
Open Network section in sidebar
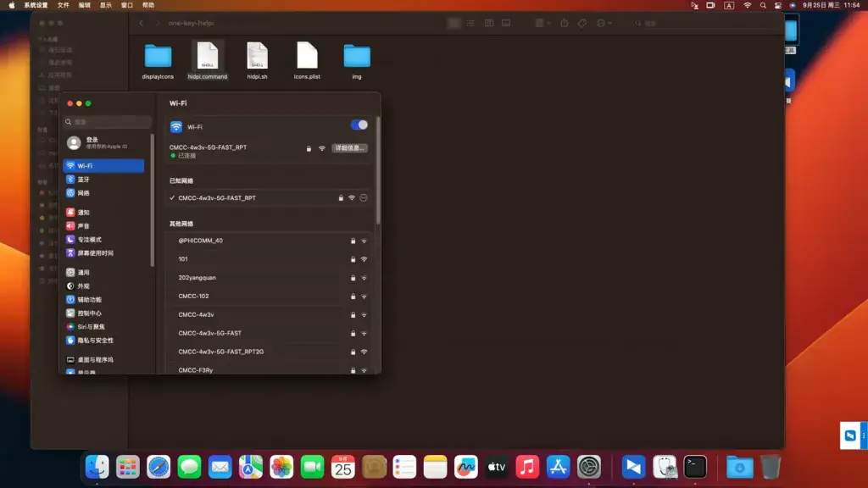(x=103, y=193)
